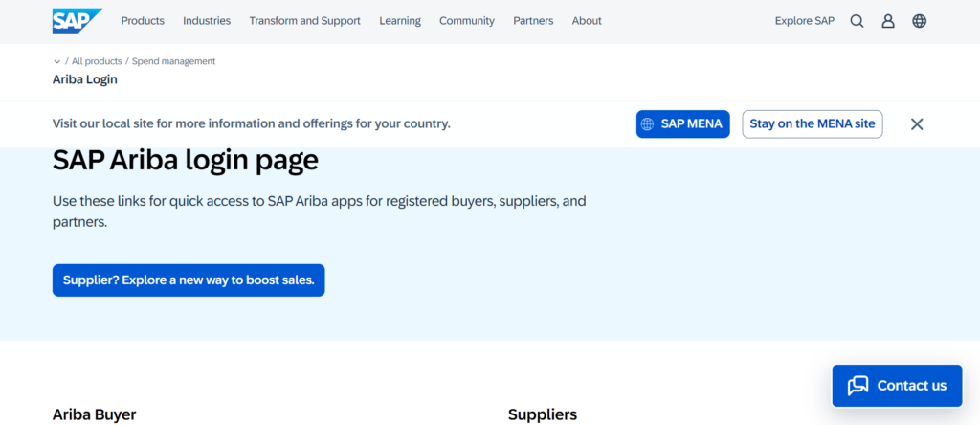The image size is (980, 425).
Task: Open the Products menu
Action: click(x=143, y=21)
